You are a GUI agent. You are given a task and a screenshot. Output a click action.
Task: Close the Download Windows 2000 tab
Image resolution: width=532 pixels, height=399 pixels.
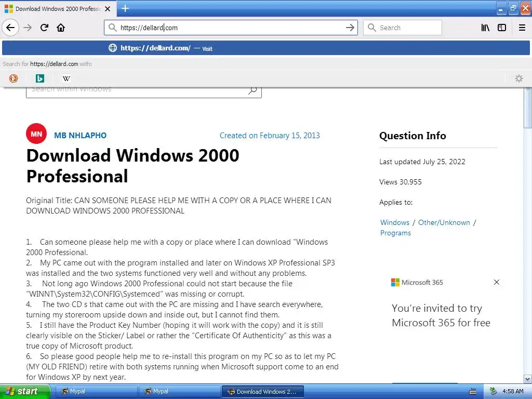coord(108,9)
